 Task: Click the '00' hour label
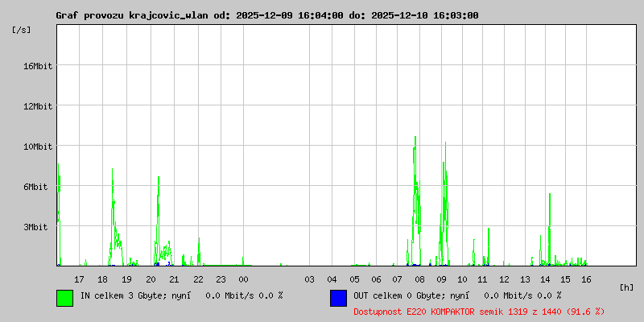coord(244,279)
